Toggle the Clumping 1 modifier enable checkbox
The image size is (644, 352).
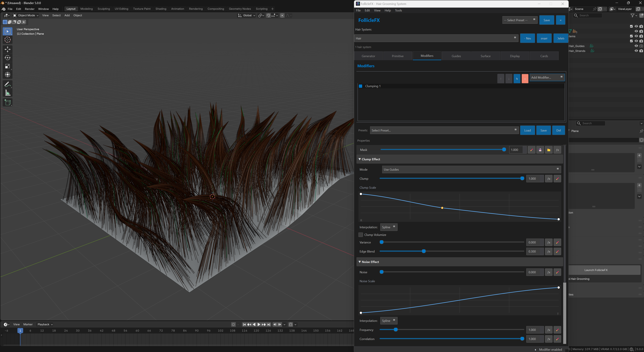[x=360, y=86]
